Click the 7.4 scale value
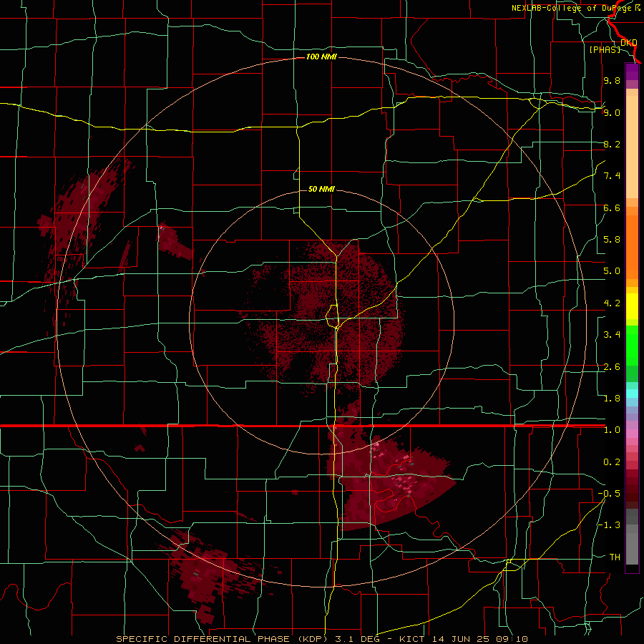 point(612,176)
